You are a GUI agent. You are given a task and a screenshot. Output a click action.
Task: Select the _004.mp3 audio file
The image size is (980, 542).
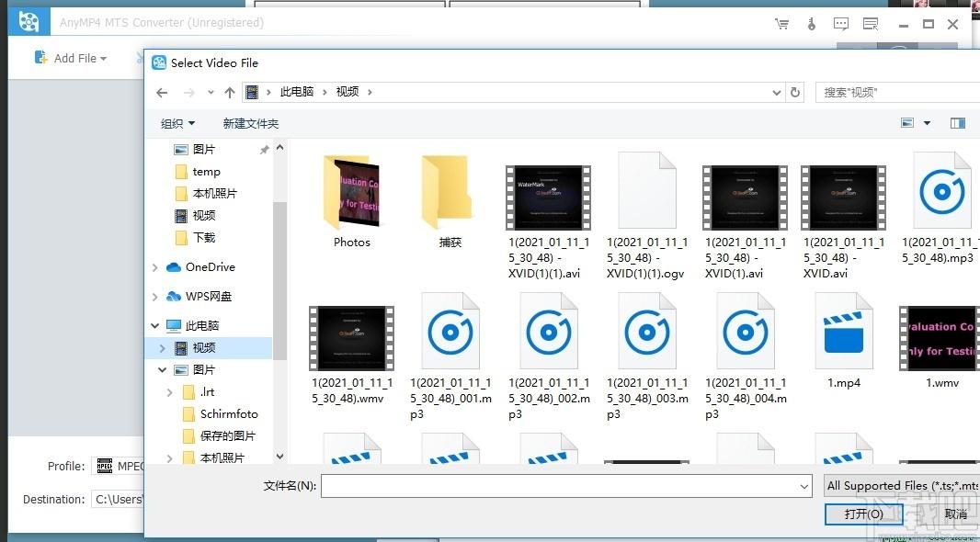click(745, 356)
